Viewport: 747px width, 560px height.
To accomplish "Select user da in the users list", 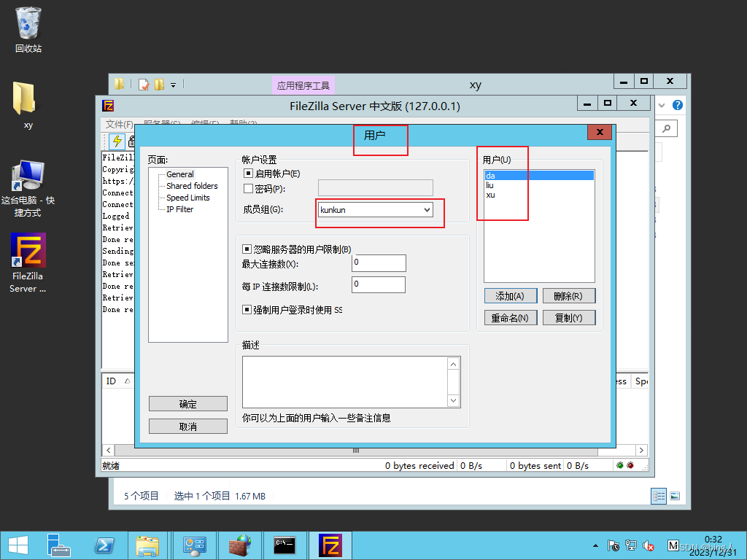I will click(539, 175).
